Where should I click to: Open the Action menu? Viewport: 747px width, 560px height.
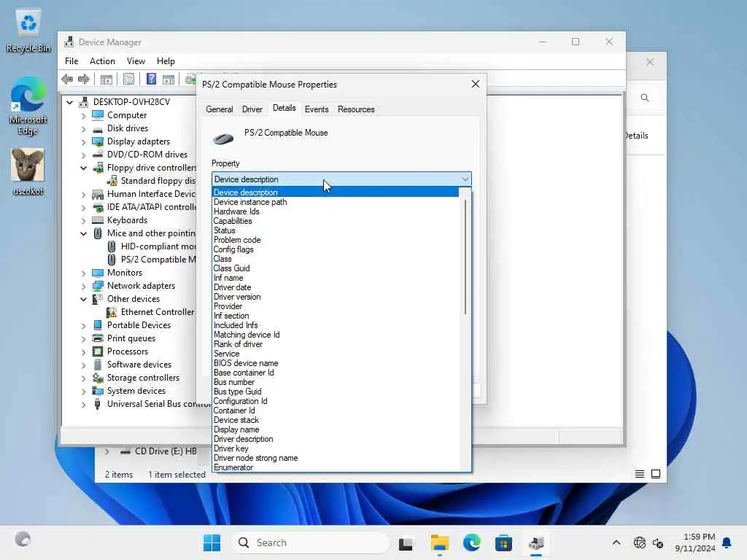pyautogui.click(x=102, y=61)
